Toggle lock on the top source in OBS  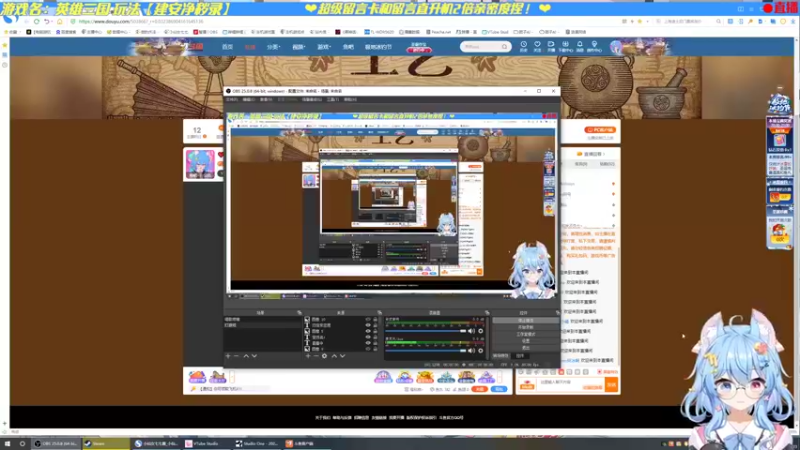click(375, 319)
